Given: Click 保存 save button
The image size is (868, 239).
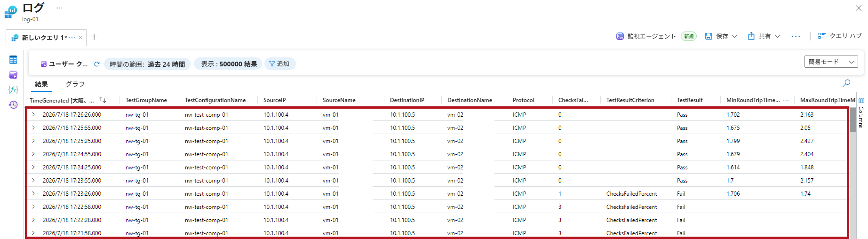Looking at the screenshot, I should [717, 36].
